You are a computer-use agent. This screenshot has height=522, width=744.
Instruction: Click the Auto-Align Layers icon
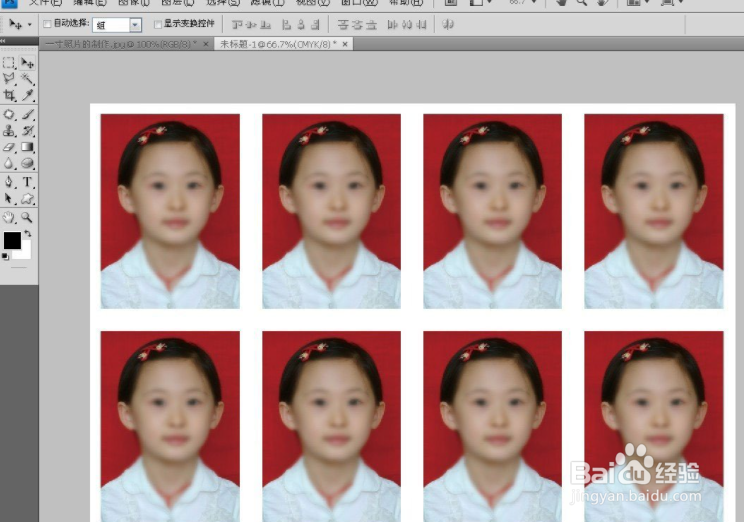[447, 24]
